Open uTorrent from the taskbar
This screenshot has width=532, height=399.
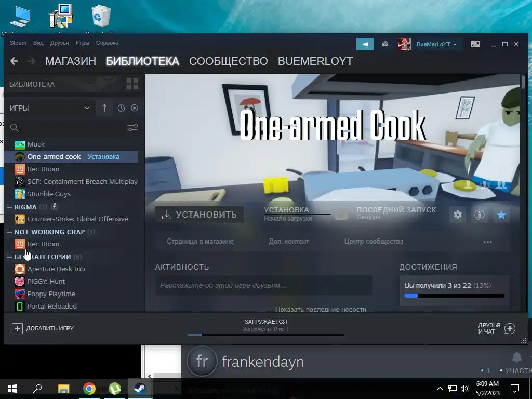coord(115,389)
